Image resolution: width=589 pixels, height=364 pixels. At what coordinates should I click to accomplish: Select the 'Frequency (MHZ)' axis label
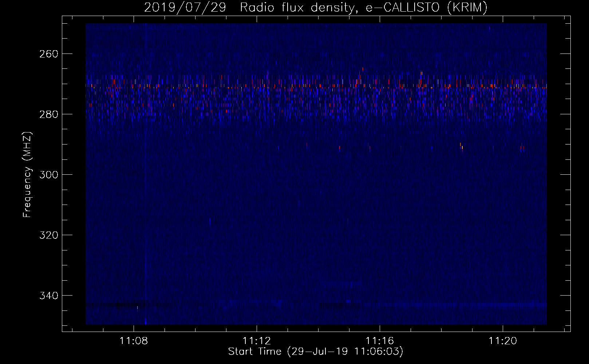click(x=27, y=174)
